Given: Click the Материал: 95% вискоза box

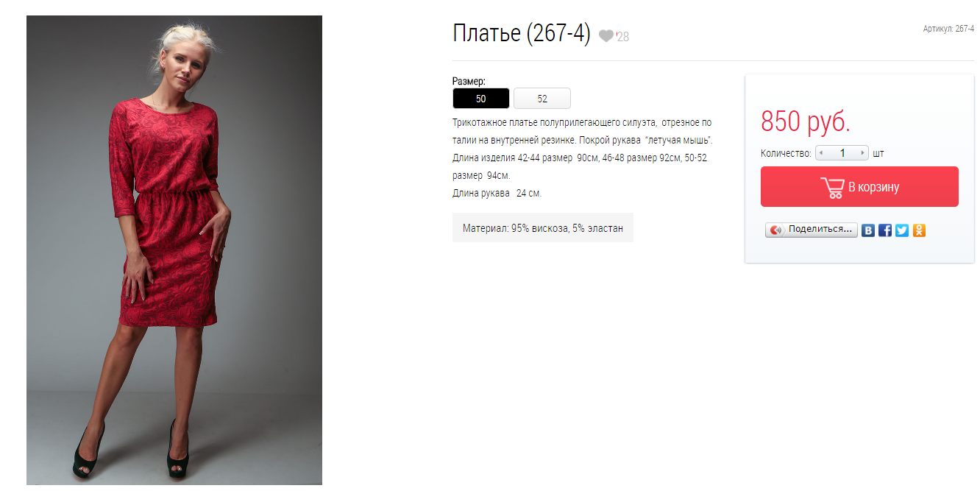Looking at the screenshot, I should (x=543, y=228).
